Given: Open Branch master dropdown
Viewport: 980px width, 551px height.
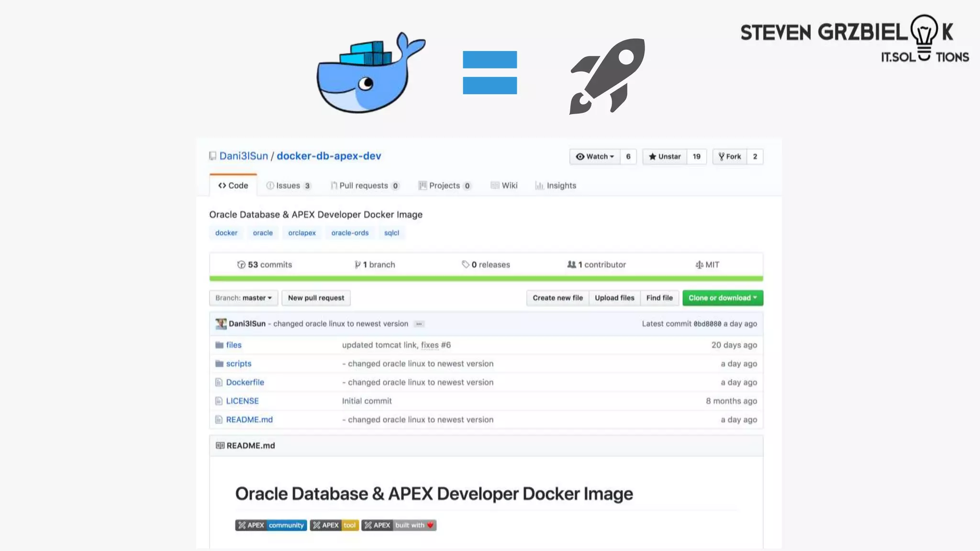Looking at the screenshot, I should (x=243, y=298).
